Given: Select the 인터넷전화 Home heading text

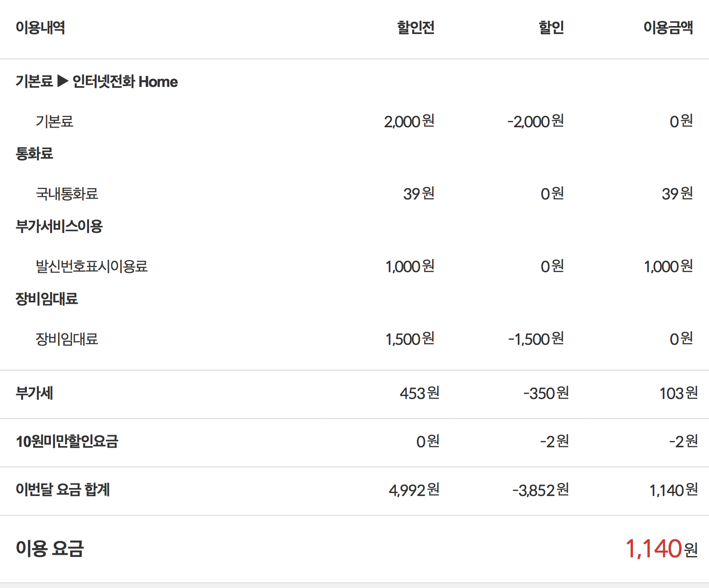Looking at the screenshot, I should point(125,81).
